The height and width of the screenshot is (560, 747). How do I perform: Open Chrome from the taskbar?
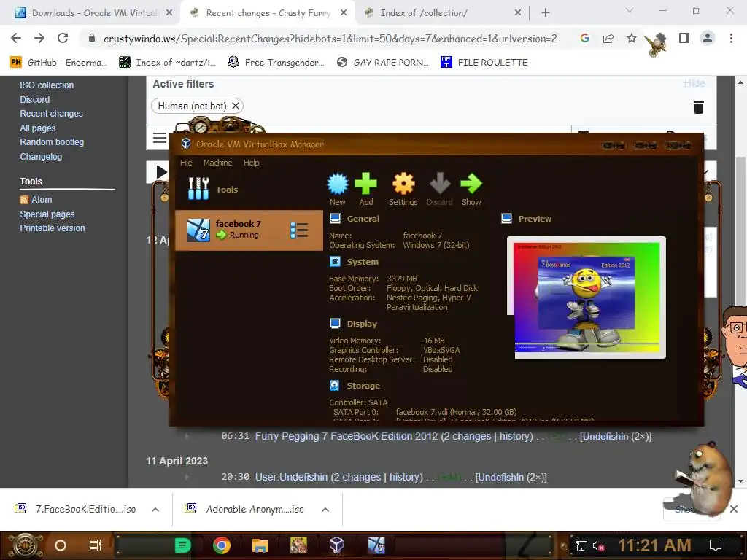coord(222,545)
